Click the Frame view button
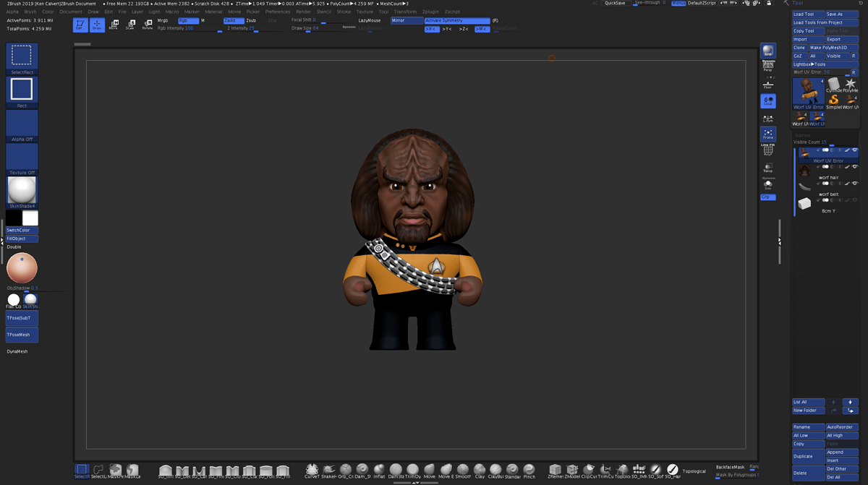The width and height of the screenshot is (868, 485). 768,134
